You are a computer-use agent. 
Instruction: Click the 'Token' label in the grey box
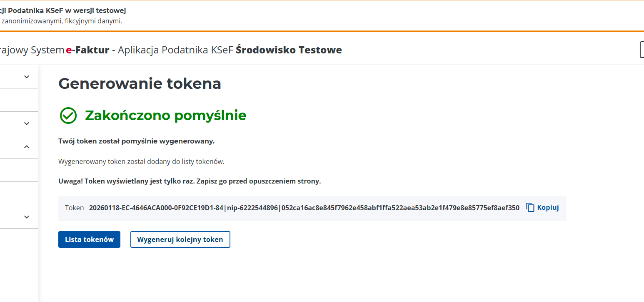74,208
